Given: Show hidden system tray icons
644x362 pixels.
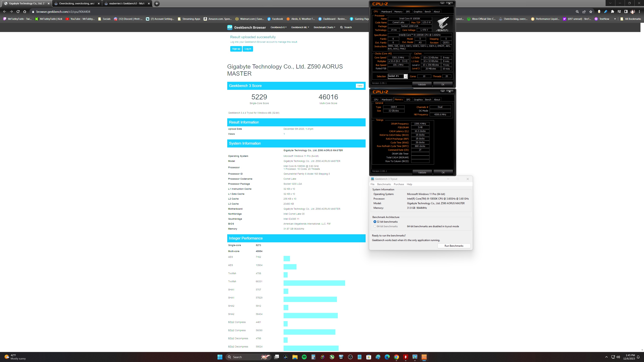Looking at the screenshot, I should (x=606, y=357).
